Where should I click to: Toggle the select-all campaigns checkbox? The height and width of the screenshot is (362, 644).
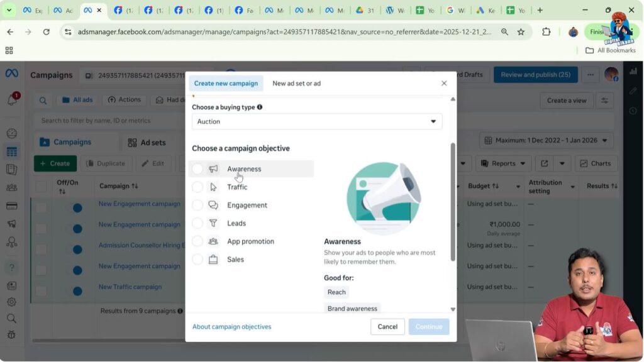pyautogui.click(x=41, y=186)
